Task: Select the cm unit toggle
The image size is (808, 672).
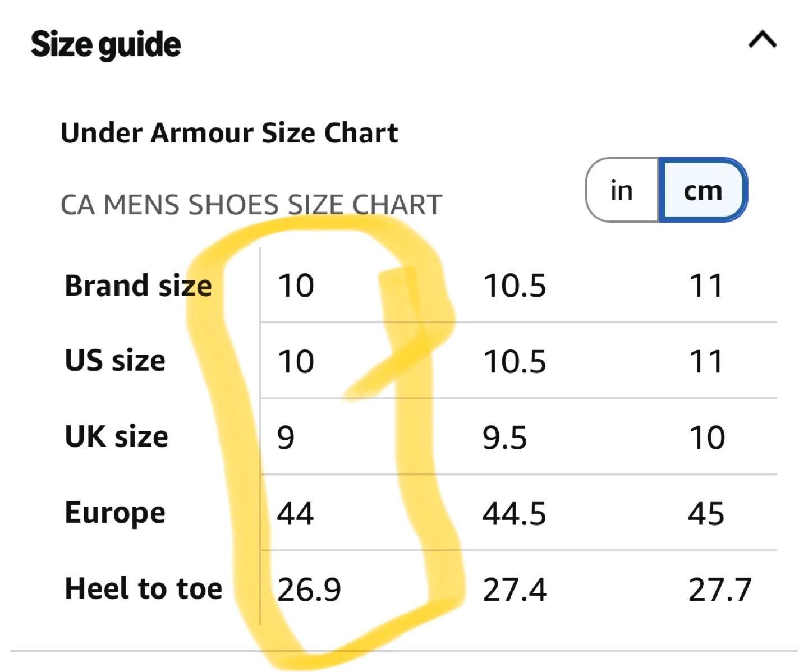Action: (x=703, y=190)
